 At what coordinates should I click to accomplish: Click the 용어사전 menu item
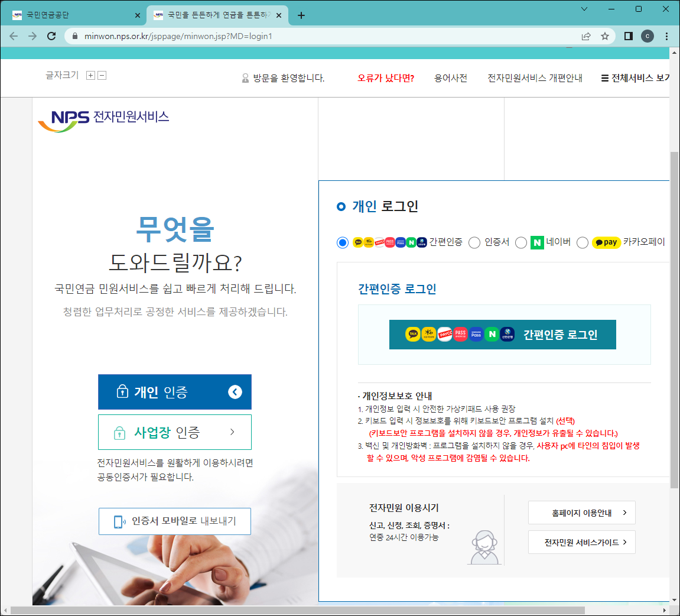450,77
